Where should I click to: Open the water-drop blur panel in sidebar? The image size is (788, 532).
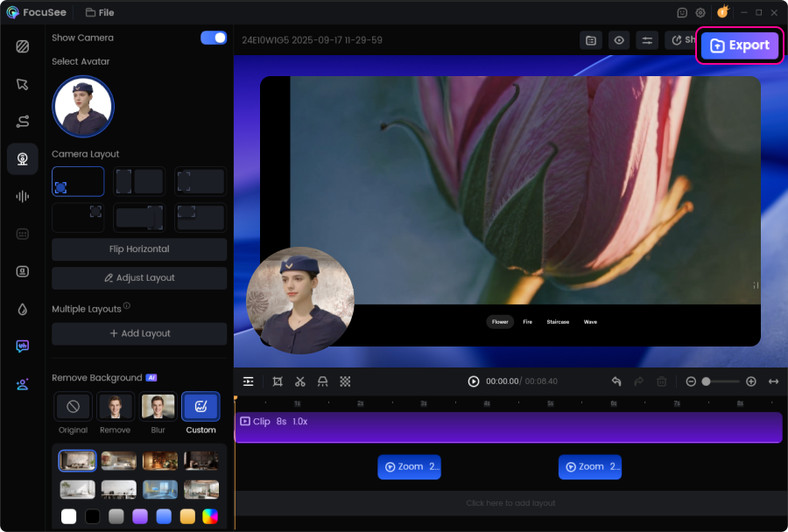(23, 309)
